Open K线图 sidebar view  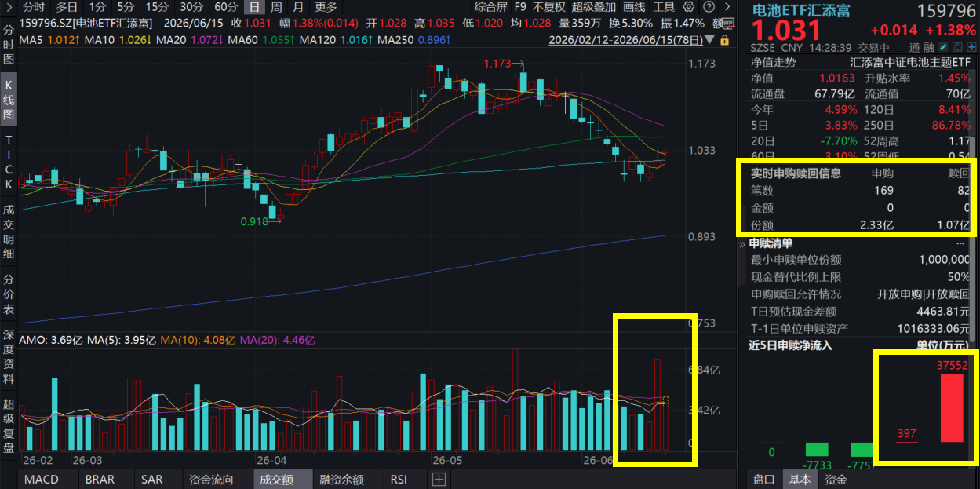coord(9,99)
